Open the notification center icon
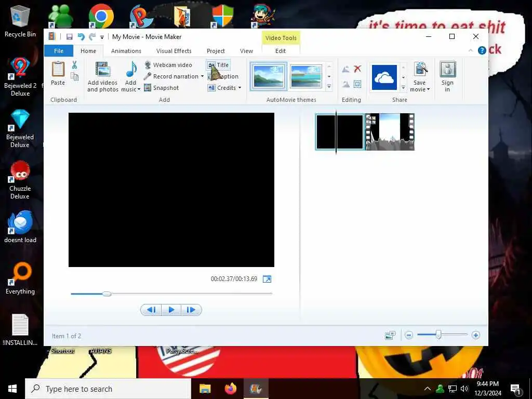This screenshot has height=399, width=532. point(516,389)
